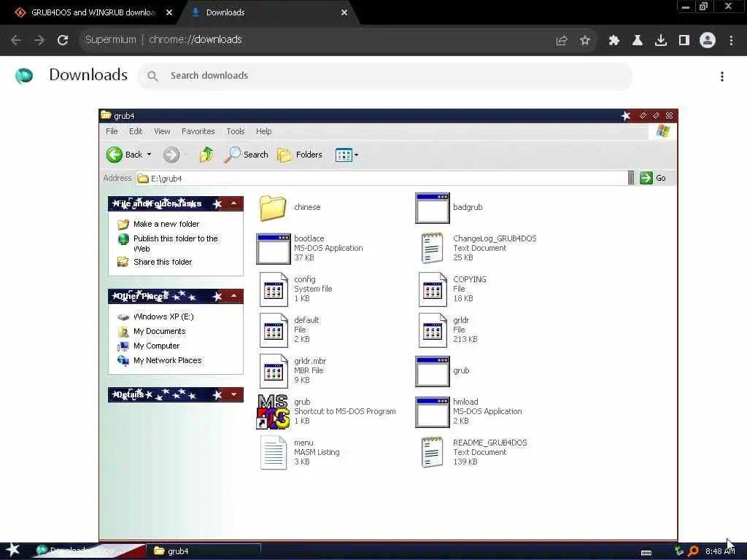
Task: Click Share this folder
Action: pos(163,262)
